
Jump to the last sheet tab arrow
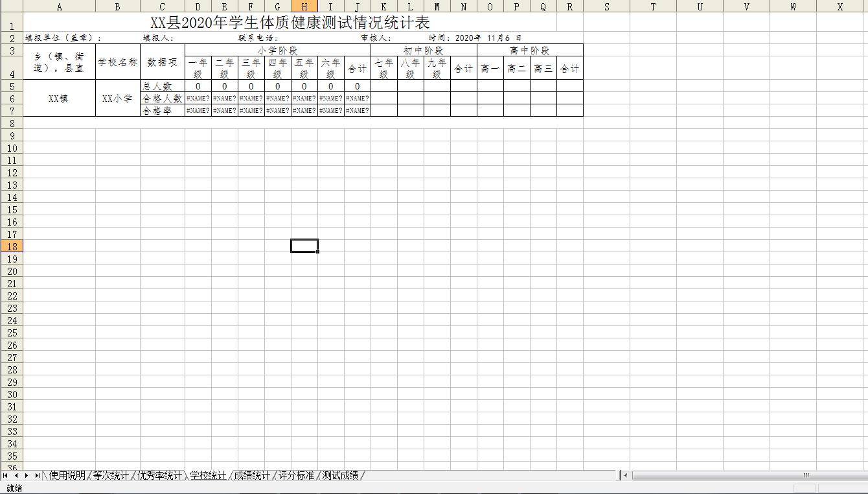click(36, 476)
